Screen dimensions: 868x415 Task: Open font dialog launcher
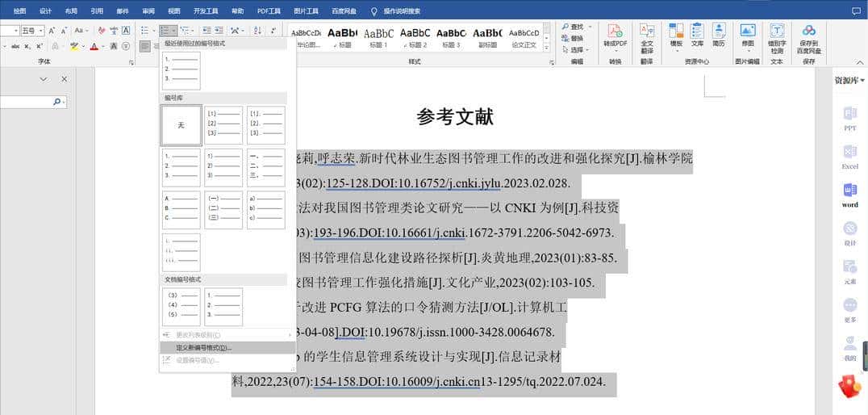pyautogui.click(x=131, y=63)
